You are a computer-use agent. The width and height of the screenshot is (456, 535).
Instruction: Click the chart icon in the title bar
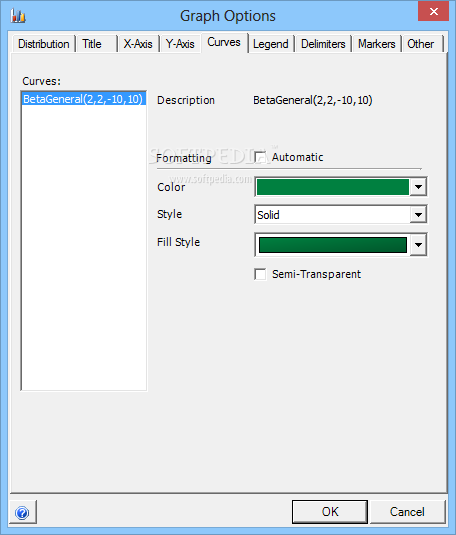[x=18, y=16]
